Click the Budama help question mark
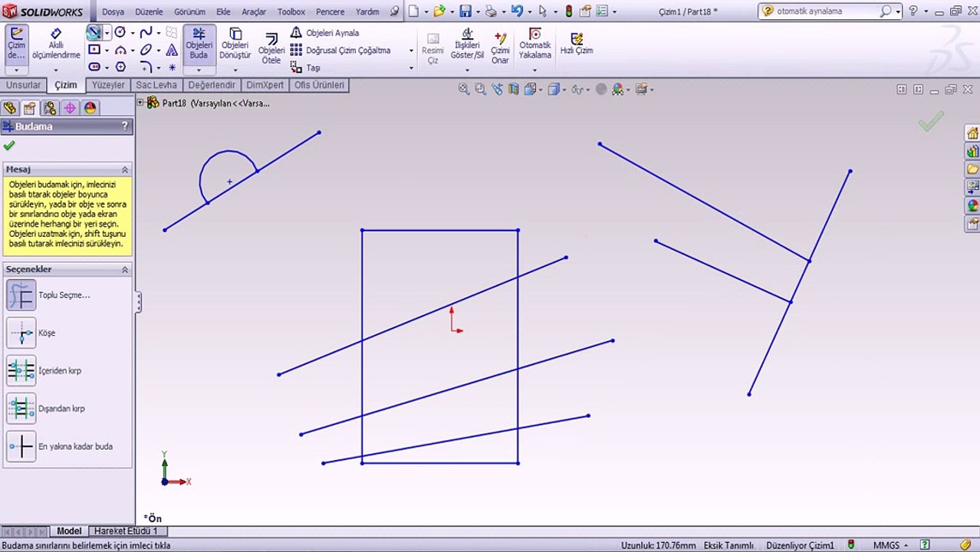This screenshot has width=980, height=552. 124,127
